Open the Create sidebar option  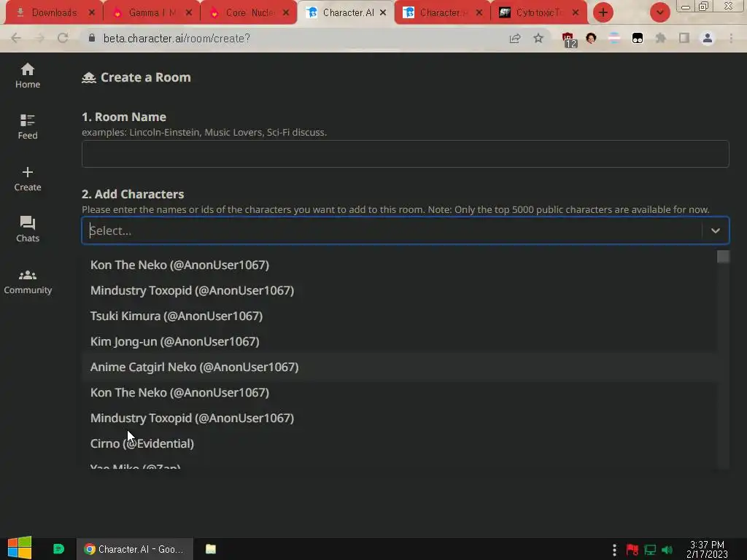[28, 179]
